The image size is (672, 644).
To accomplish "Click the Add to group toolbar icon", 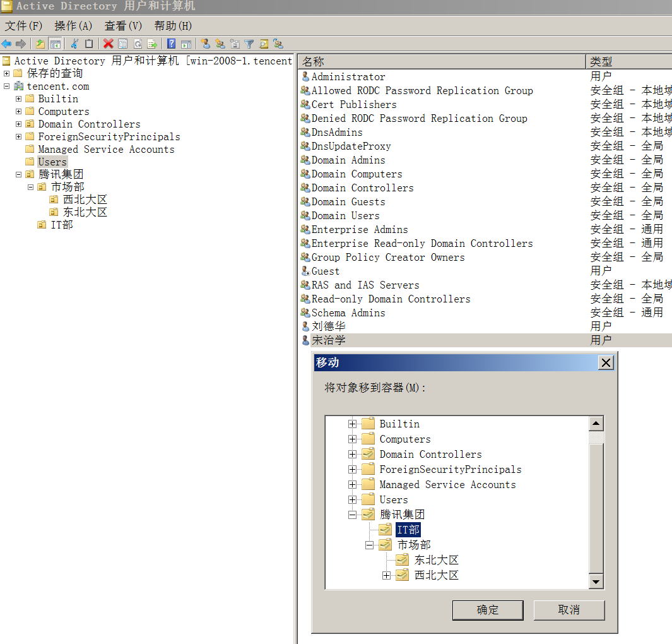I will point(278,44).
